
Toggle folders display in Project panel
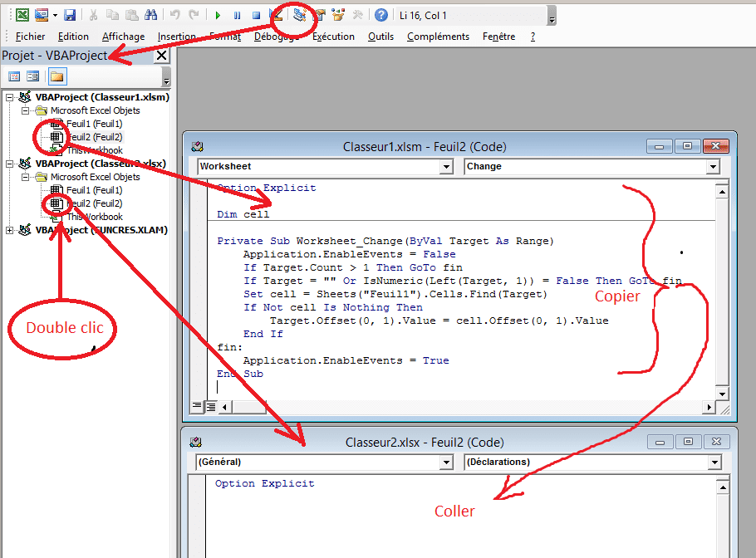click(56, 76)
